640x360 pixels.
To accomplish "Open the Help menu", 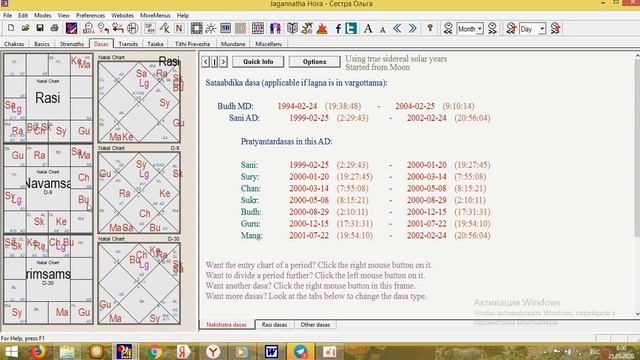I will [x=182, y=15].
